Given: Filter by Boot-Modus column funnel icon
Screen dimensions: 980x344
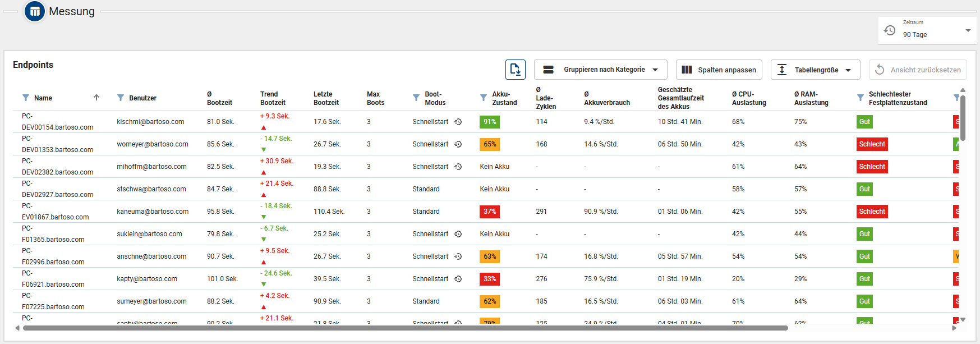Looking at the screenshot, I should pos(416,98).
